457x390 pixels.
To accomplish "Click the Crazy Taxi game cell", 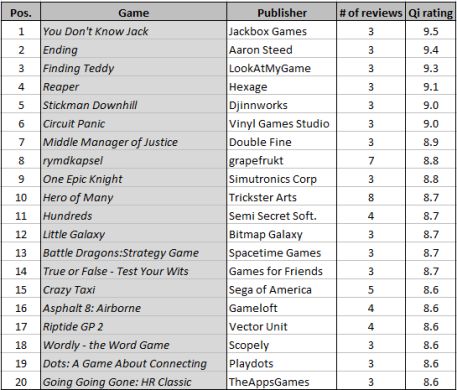I will tap(133, 290).
